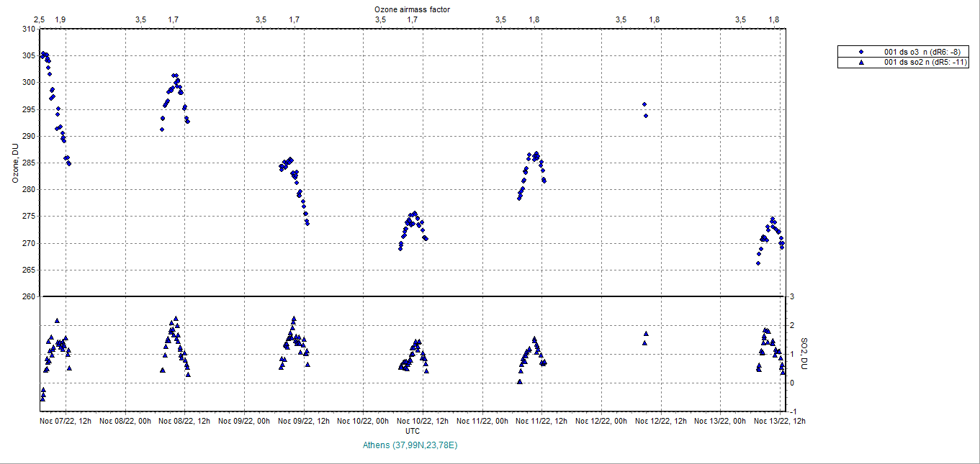Screen dimensions: 980x464
Task: Click the "Ozone, DU" left axis title
Action: tap(15, 163)
